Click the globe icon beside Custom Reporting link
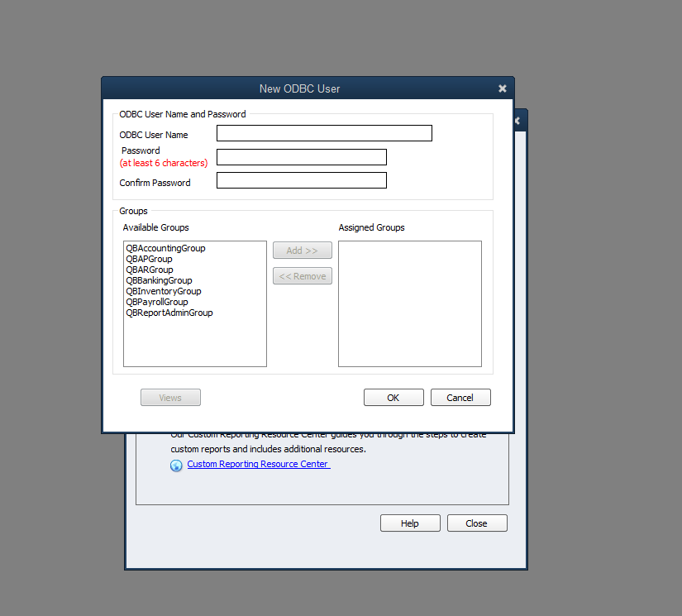The width and height of the screenshot is (682, 616). point(176,465)
